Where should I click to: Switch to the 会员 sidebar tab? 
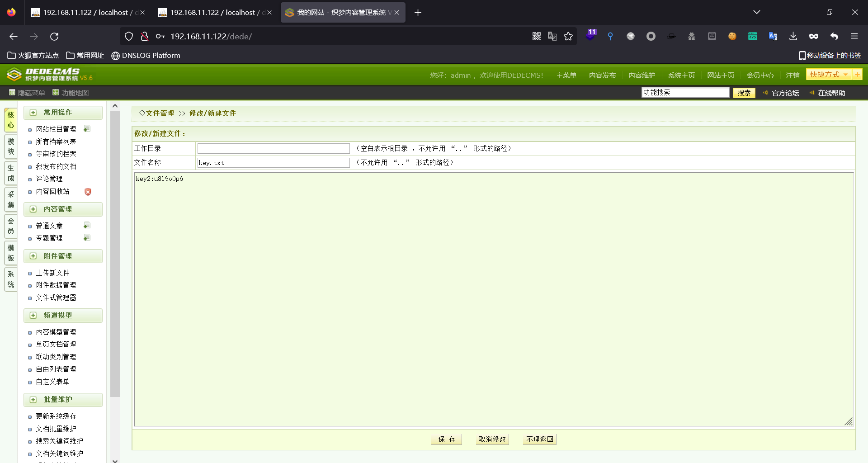point(11,226)
